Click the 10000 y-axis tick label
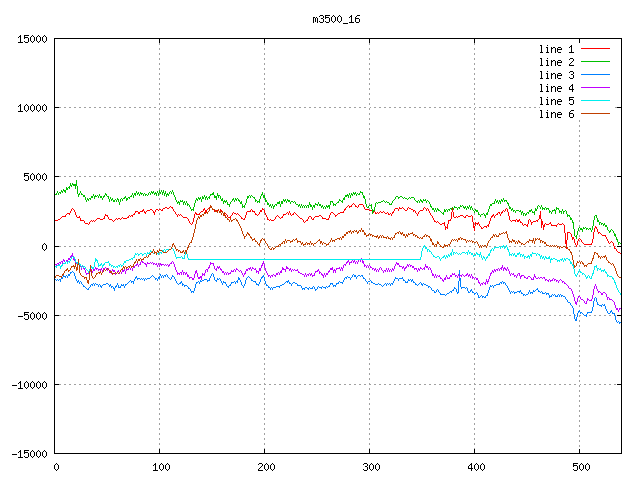The width and height of the screenshot is (640, 480). pyautogui.click(x=32, y=108)
